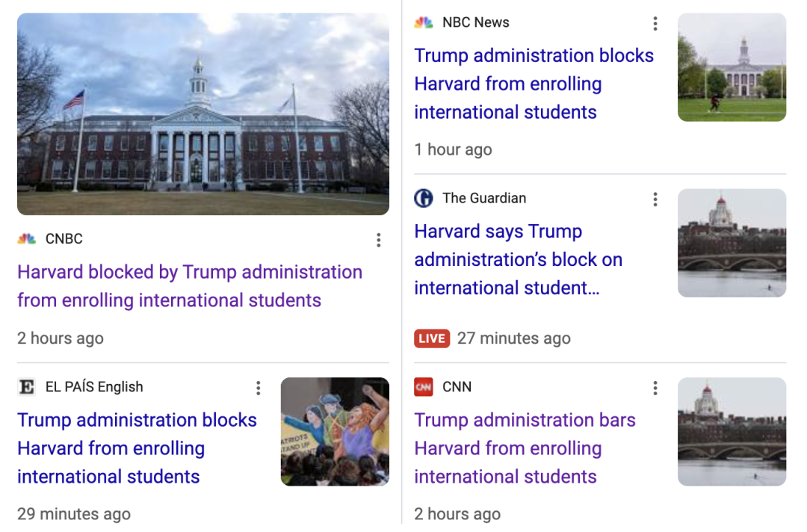807x532 pixels.
Task: Click the red LIVE badge
Action: (432, 338)
